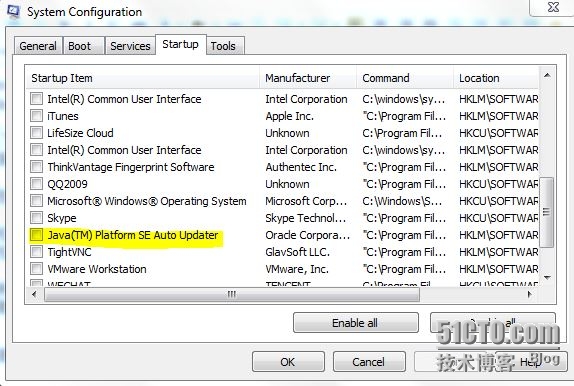Select the VMware Workstation item name
The image size is (574, 386).
[x=97, y=269]
